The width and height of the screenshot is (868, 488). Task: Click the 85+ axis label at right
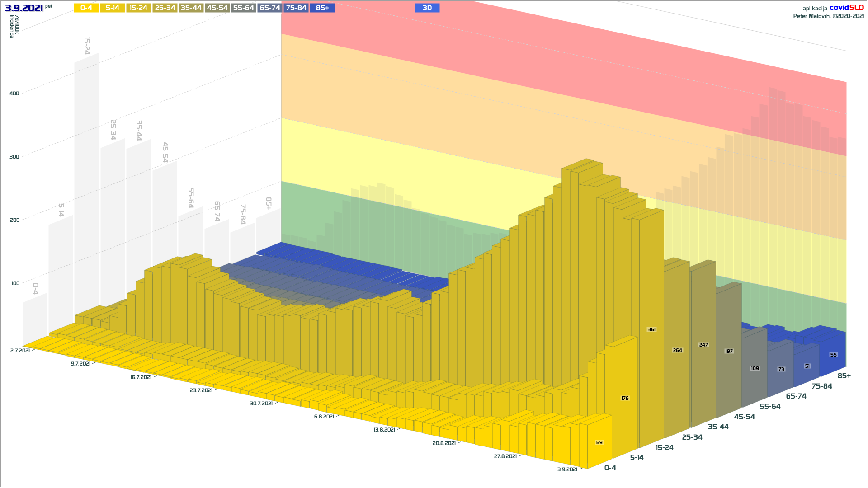pyautogui.click(x=844, y=375)
